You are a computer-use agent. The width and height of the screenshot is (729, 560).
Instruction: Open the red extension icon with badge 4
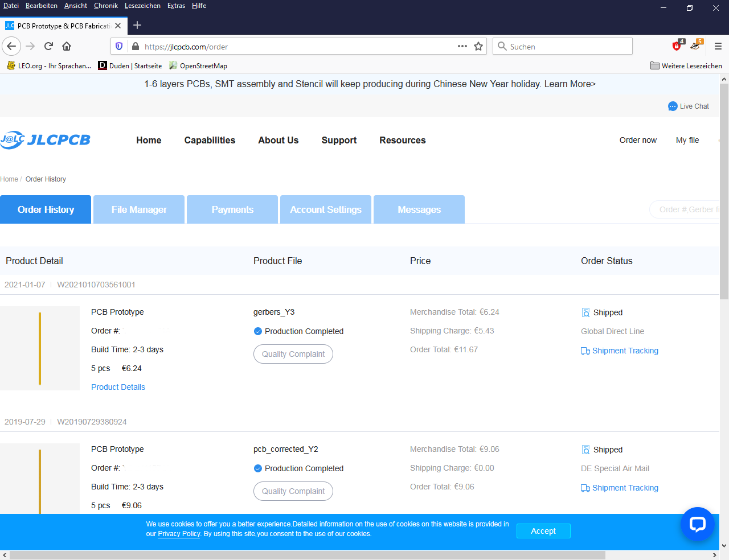point(678,46)
